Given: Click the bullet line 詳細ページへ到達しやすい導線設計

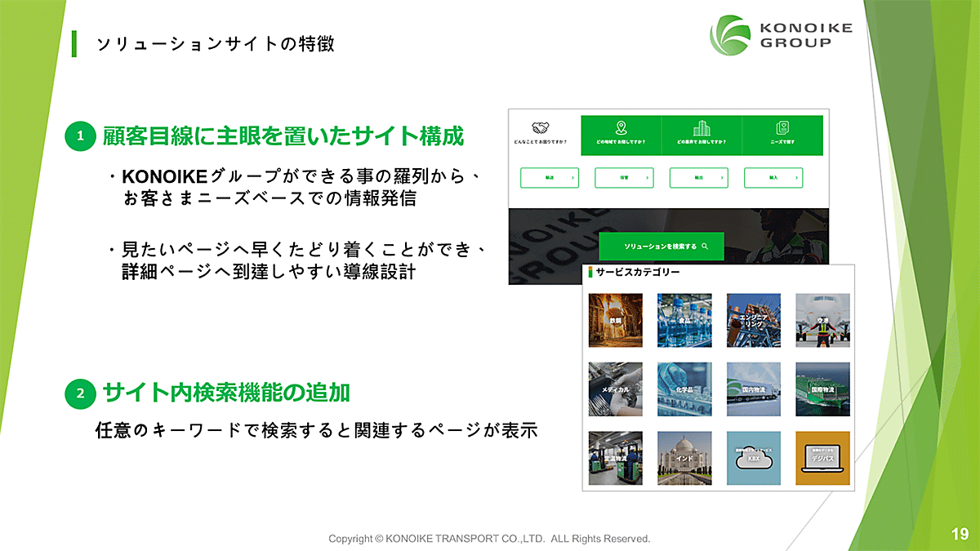Looking at the screenshot, I should click(x=268, y=272).
